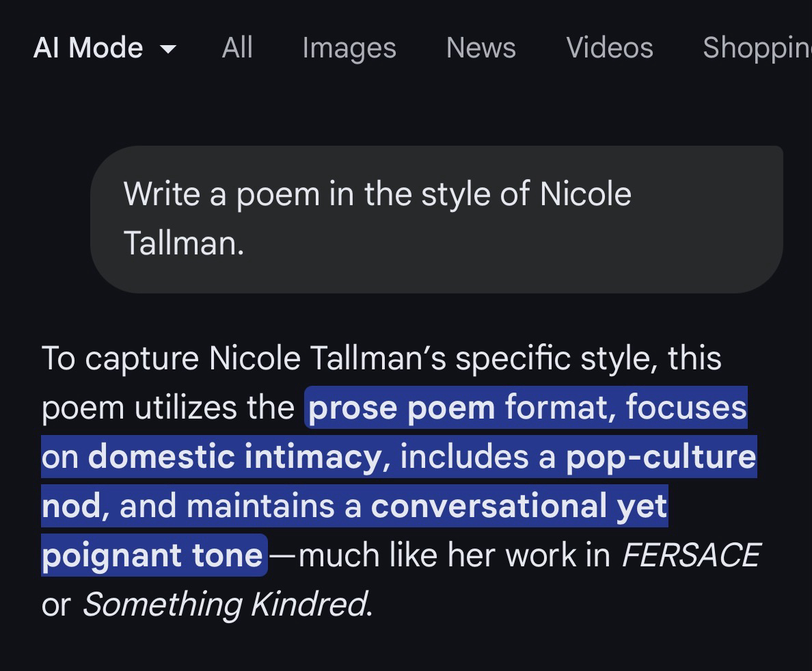
Task: Go to the News tab
Action: pyautogui.click(x=481, y=48)
